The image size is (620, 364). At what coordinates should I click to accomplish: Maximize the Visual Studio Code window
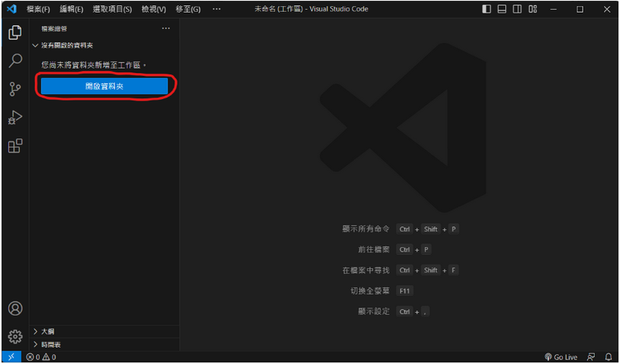[580, 9]
